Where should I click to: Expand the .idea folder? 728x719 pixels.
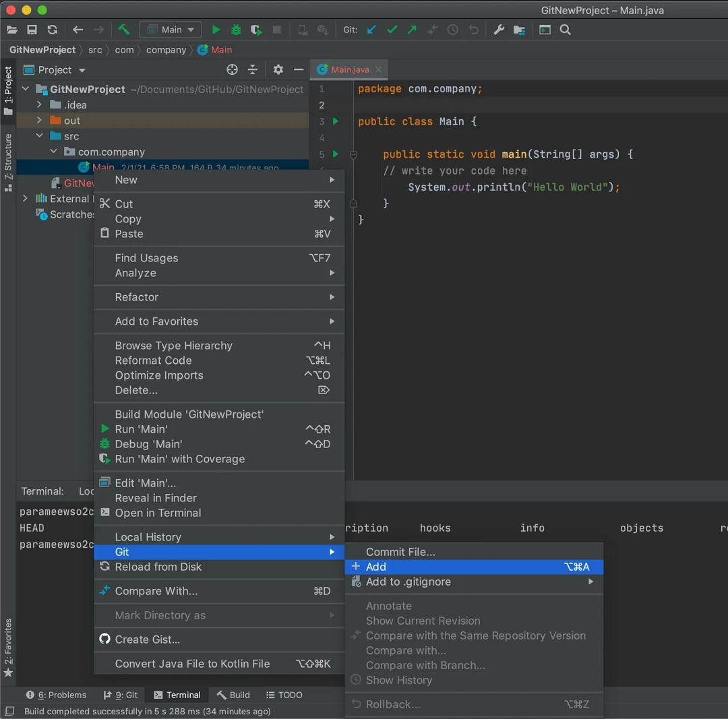(40, 105)
